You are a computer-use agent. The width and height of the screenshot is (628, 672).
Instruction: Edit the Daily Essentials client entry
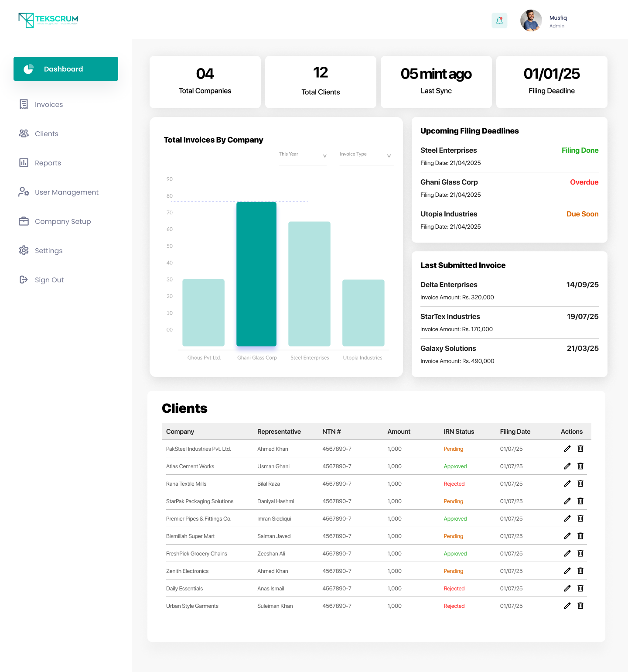pyautogui.click(x=567, y=588)
